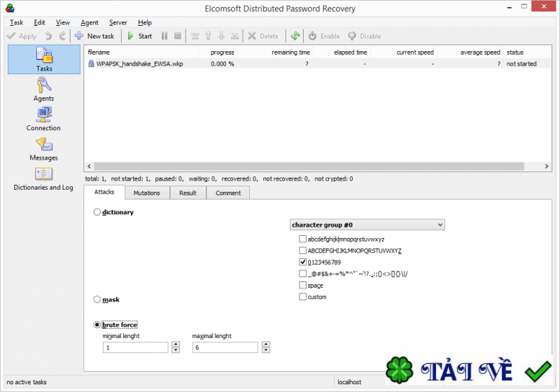Stop the task with stop icon
560x392 pixels.
tap(178, 36)
